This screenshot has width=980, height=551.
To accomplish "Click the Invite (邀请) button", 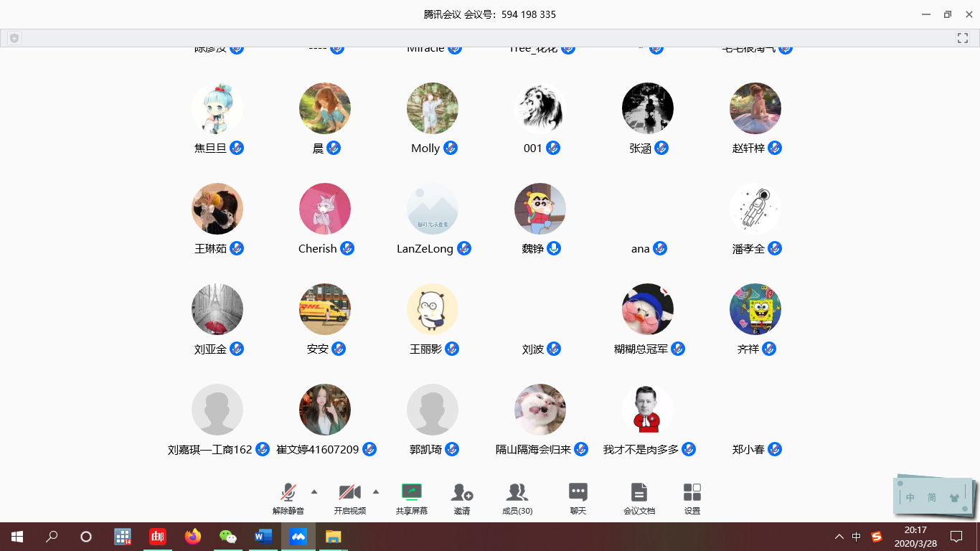I will pyautogui.click(x=462, y=493).
